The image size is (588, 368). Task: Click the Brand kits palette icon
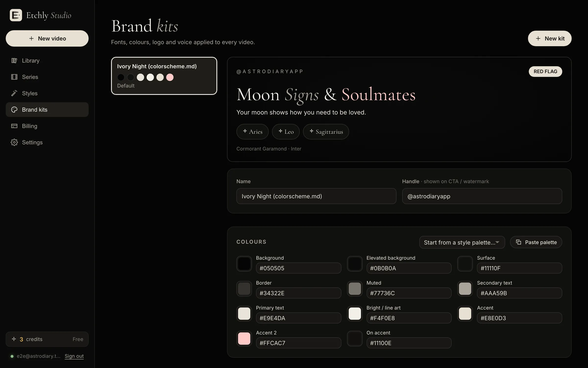(14, 110)
